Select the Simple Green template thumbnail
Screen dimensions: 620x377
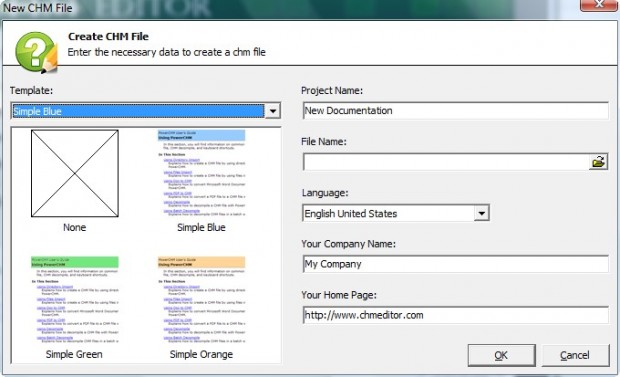coord(75,300)
